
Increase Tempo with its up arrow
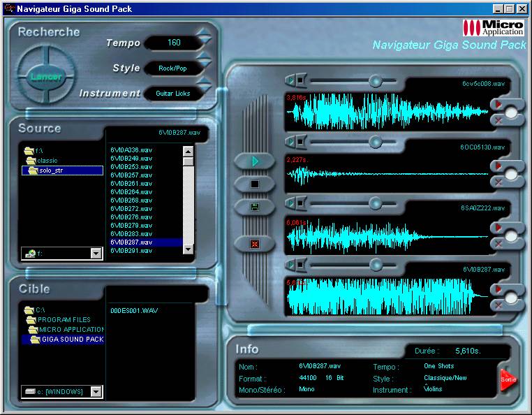pyautogui.click(x=205, y=33)
